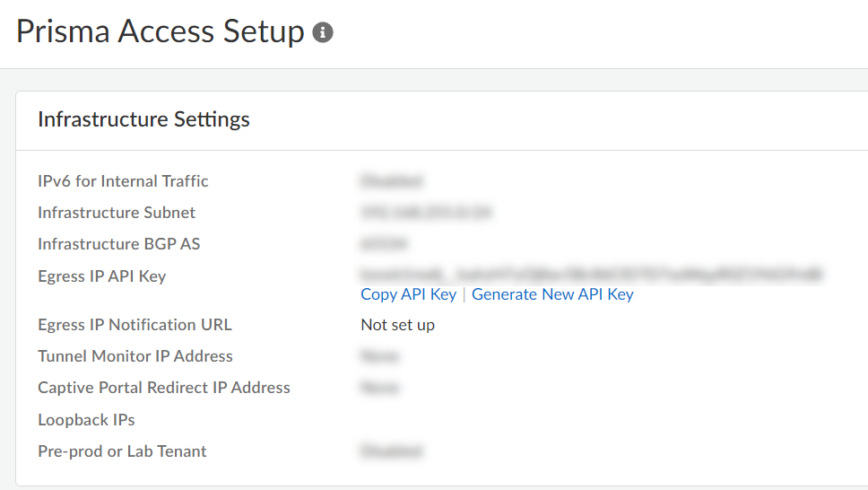
Task: Click the Prisma Access Setup page title
Action: pos(161,32)
